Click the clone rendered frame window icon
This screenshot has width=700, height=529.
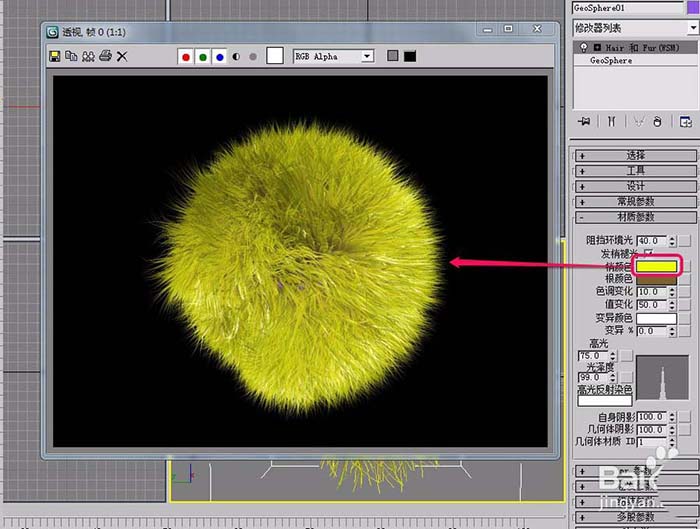(88, 57)
